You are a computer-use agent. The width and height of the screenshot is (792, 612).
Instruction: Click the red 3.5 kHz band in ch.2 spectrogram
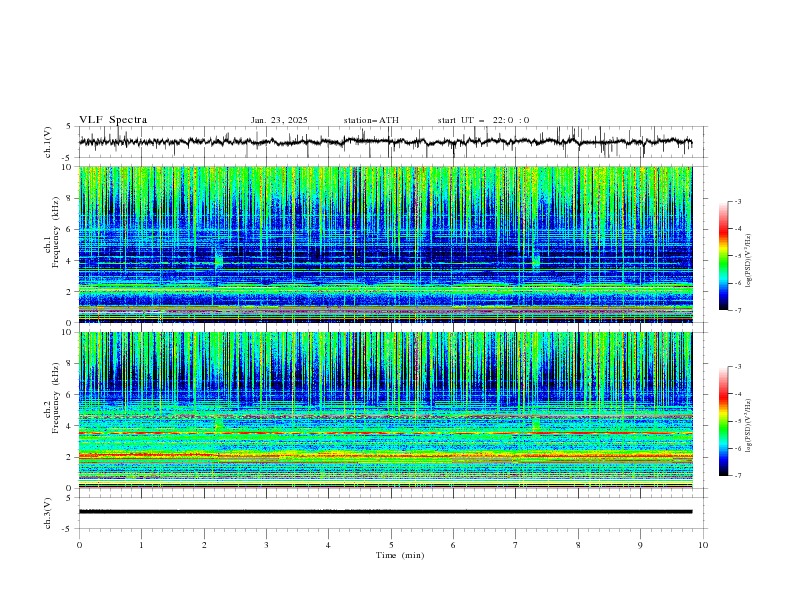tap(385, 433)
